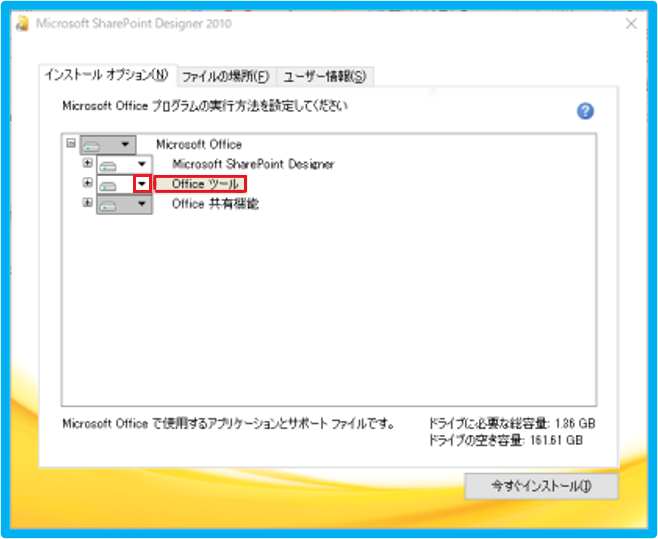Select the Microsoft Office tree label

click(x=199, y=145)
